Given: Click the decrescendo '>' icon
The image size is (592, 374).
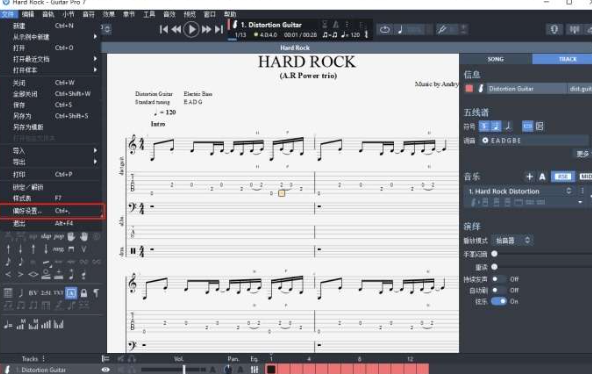Looking at the screenshot, I should click(x=20, y=274).
